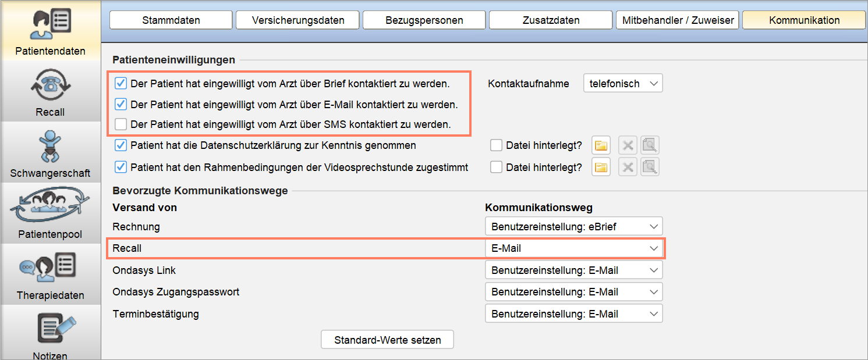Click the Terminbestätigung row label
This screenshot has width=868, height=360.
pos(155,314)
